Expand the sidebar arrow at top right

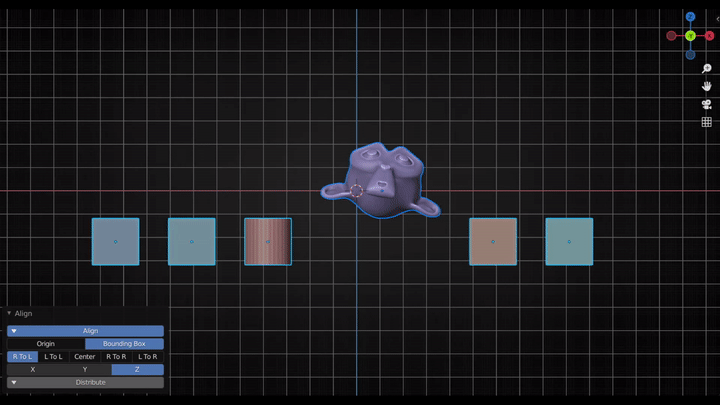[x=717, y=19]
